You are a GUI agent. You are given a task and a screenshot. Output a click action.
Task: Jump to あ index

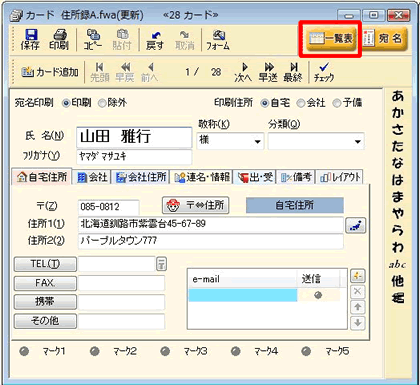point(397,96)
